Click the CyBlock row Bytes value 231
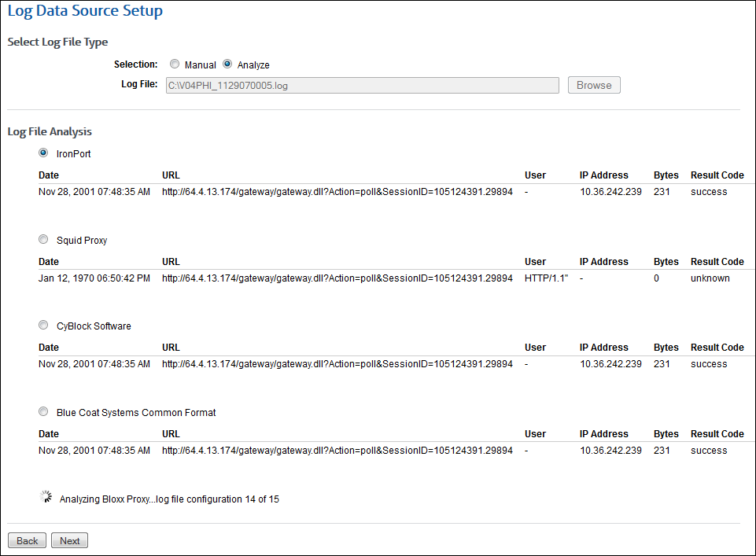The width and height of the screenshot is (756, 556). click(662, 364)
